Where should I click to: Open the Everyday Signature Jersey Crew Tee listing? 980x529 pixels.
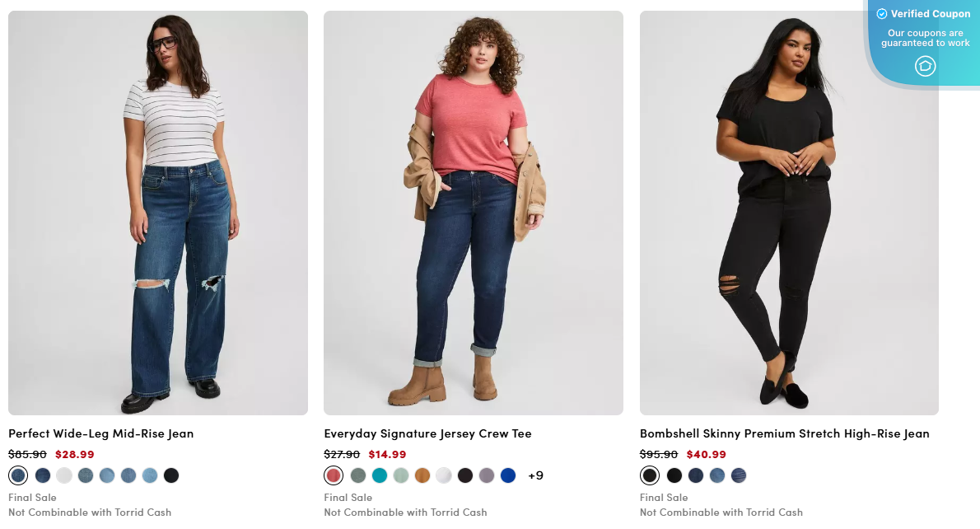(x=427, y=433)
